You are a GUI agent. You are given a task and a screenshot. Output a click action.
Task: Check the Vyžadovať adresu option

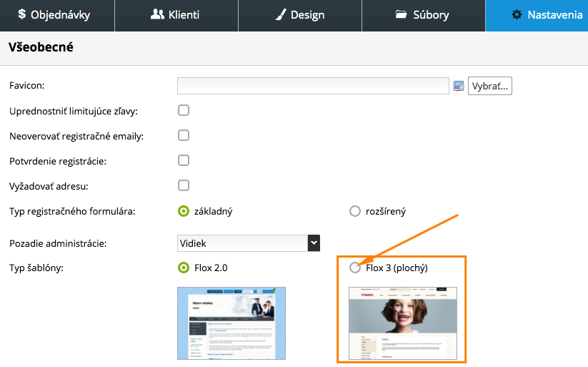coord(184,186)
